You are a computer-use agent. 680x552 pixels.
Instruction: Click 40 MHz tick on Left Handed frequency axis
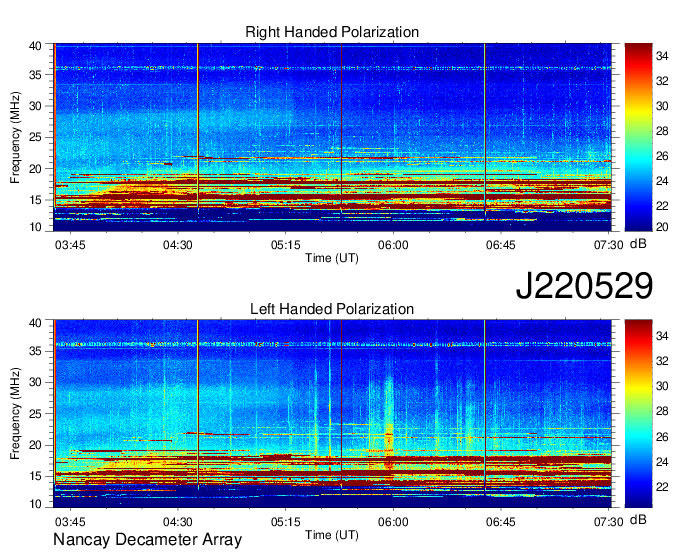coord(35,323)
